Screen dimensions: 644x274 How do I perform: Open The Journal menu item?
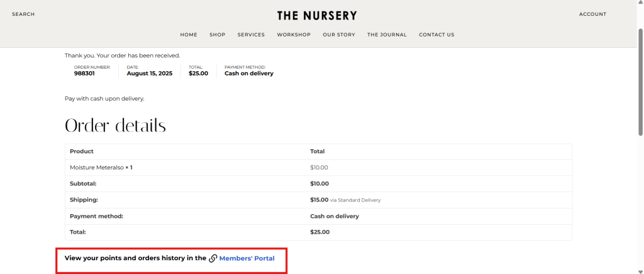387,35
